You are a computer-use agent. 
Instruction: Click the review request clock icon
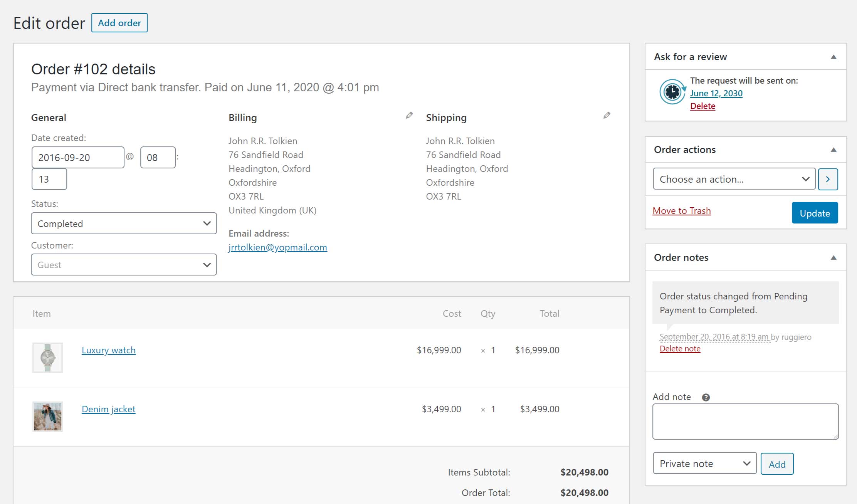click(672, 92)
